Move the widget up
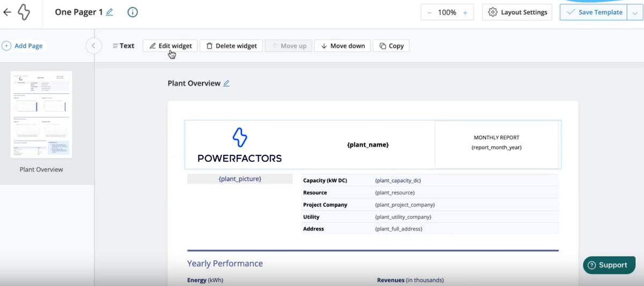Screen dimensions: 644x286 point(289,46)
